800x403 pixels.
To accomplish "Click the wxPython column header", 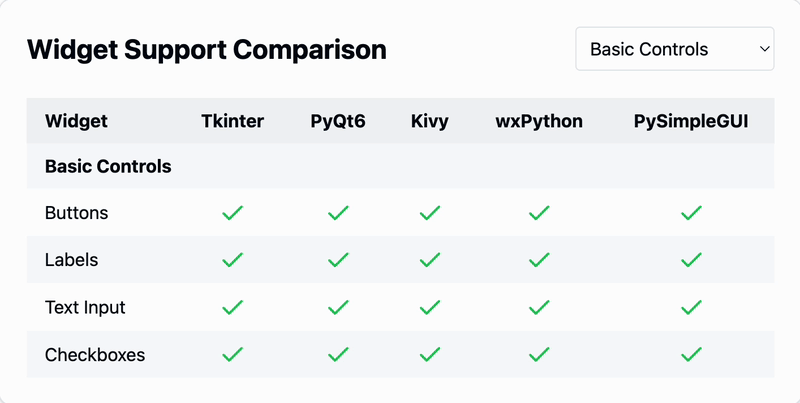I will click(539, 122).
